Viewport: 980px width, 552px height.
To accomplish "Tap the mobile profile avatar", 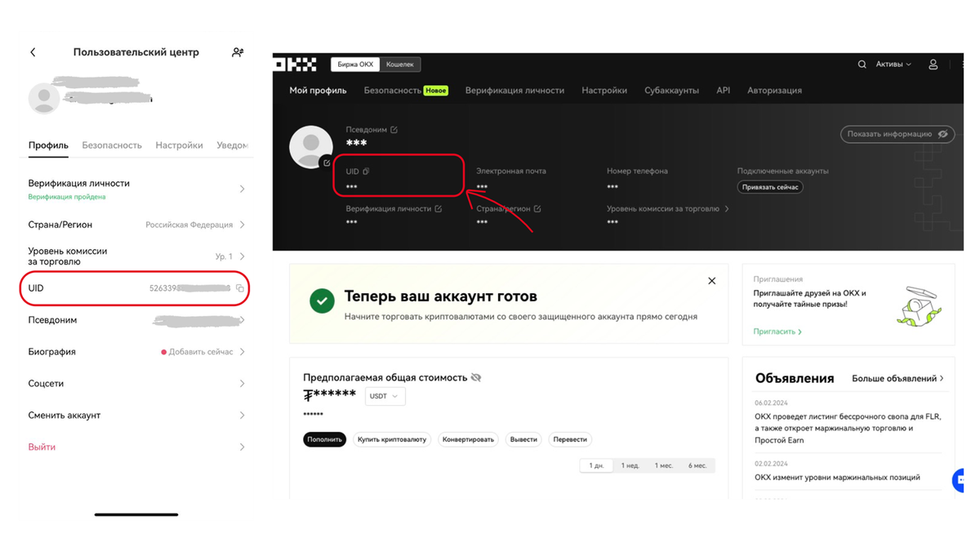I will tap(44, 98).
